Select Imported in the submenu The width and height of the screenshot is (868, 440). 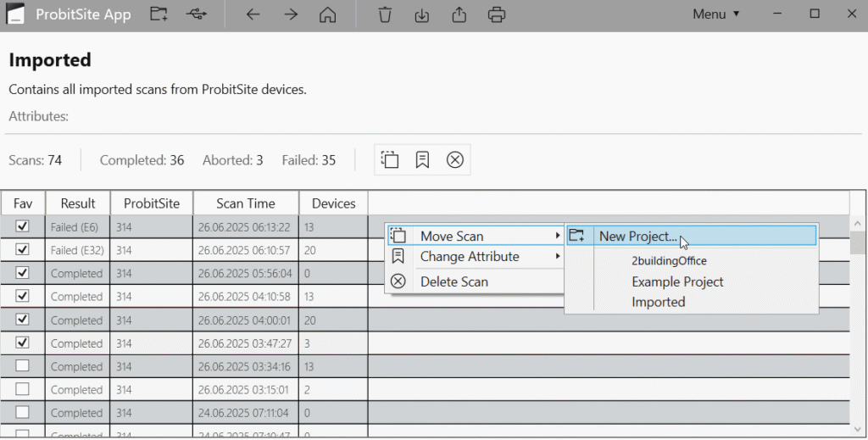658,302
